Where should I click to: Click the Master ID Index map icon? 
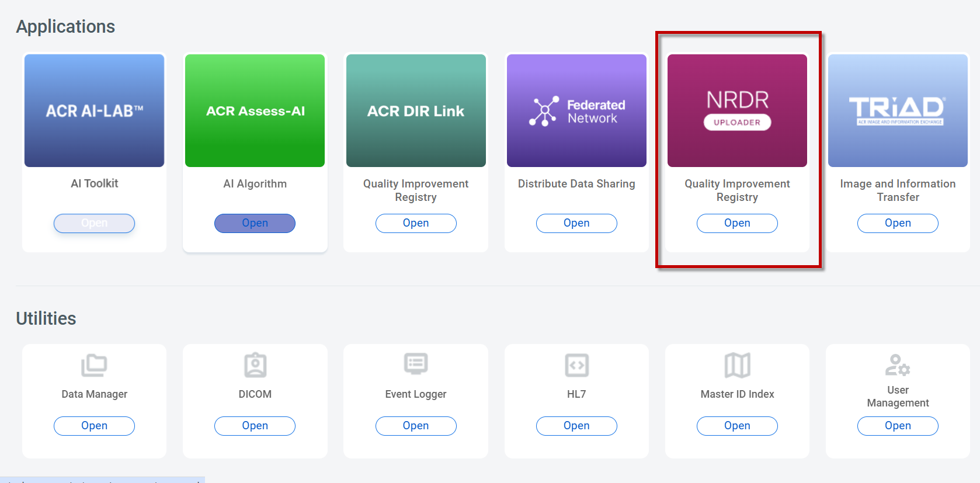click(737, 366)
